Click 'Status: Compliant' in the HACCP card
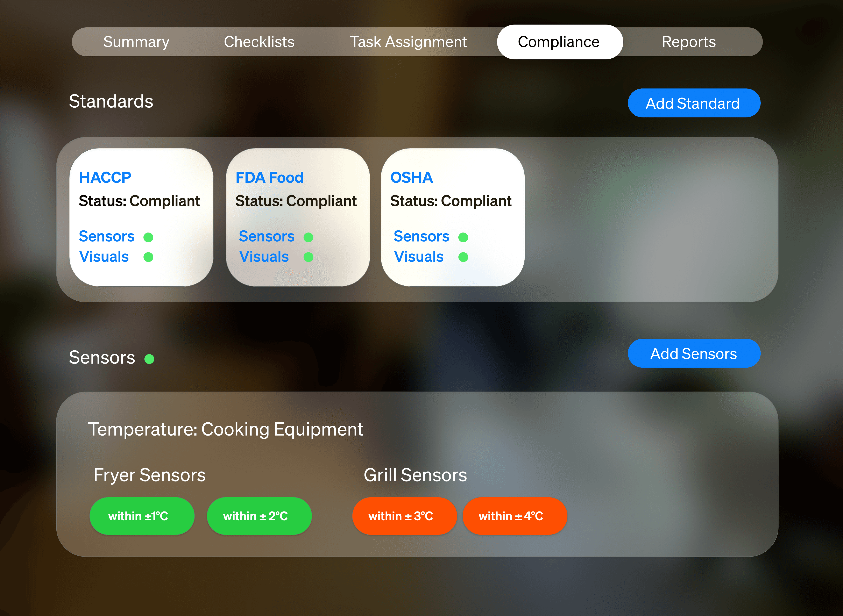Image resolution: width=843 pixels, height=616 pixels. tap(140, 201)
